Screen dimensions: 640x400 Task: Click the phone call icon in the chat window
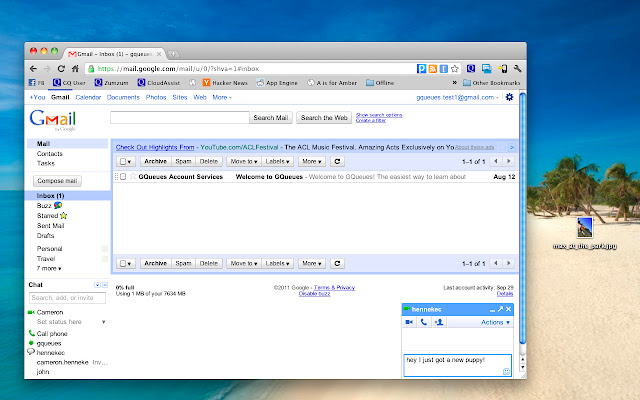pyautogui.click(x=424, y=322)
